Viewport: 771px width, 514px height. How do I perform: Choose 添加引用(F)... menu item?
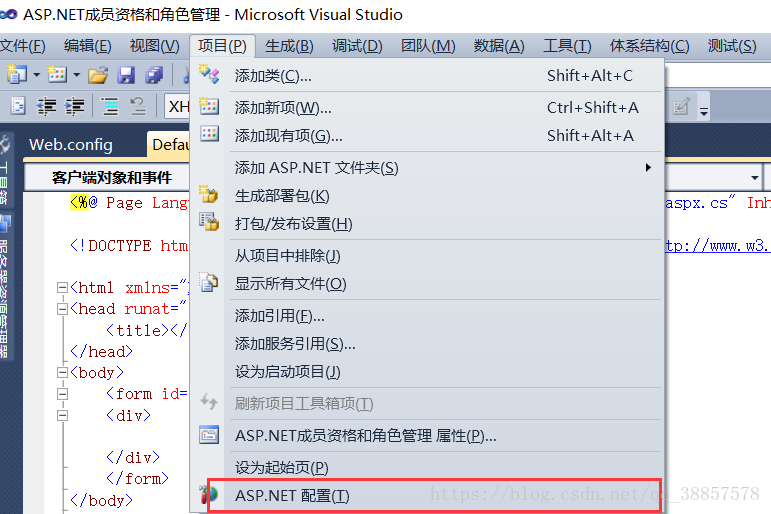coord(427,316)
